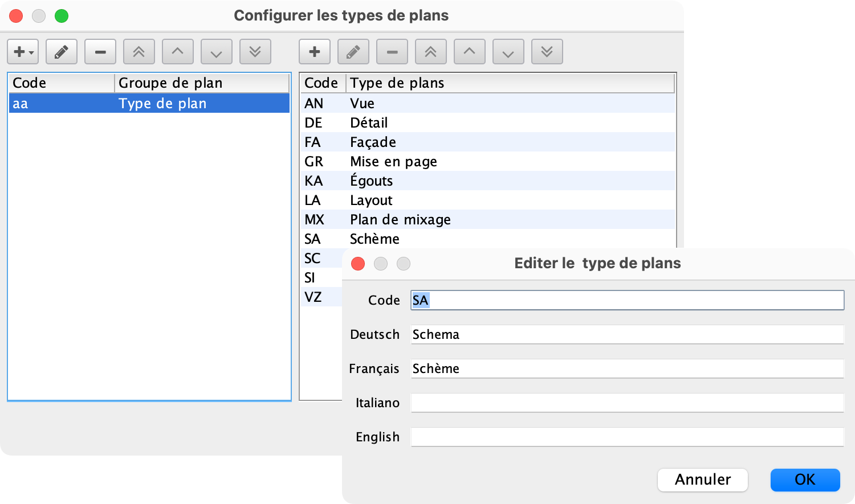Select the SI row in plan types

[x=321, y=277]
